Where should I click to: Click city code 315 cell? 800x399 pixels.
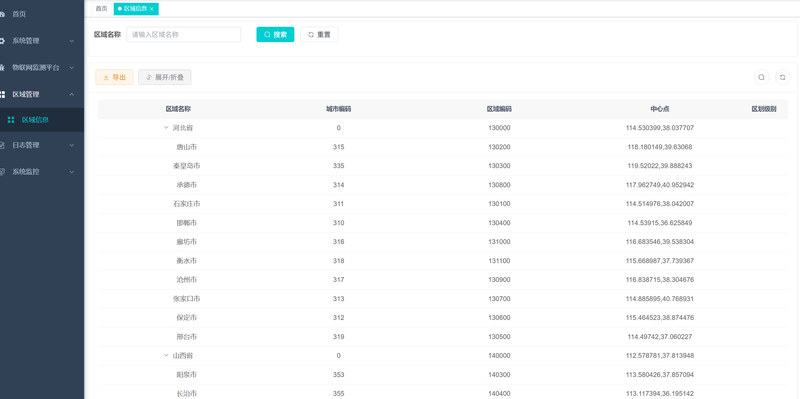click(x=339, y=147)
